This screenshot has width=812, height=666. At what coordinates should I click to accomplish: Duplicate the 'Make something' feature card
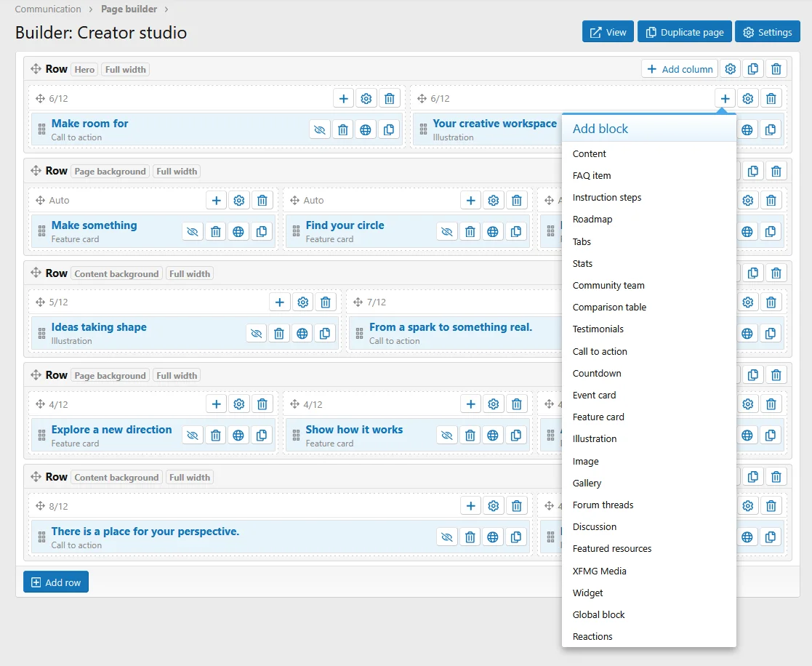click(x=262, y=231)
